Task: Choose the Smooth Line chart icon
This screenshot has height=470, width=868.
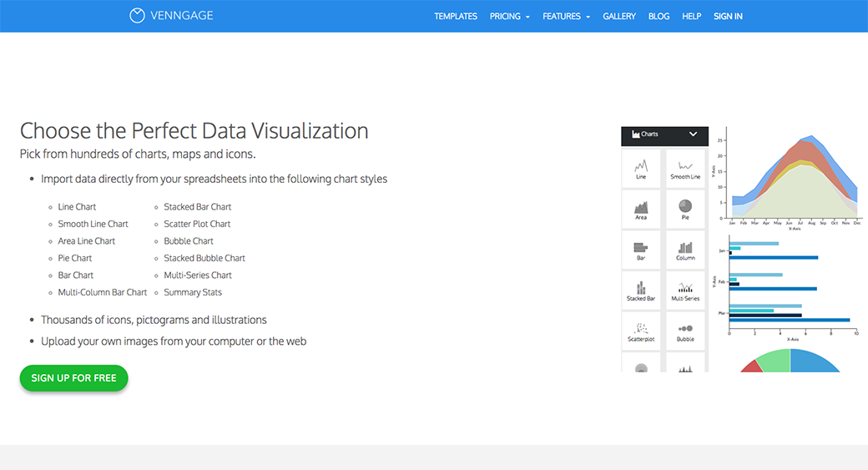Action: pos(685,167)
